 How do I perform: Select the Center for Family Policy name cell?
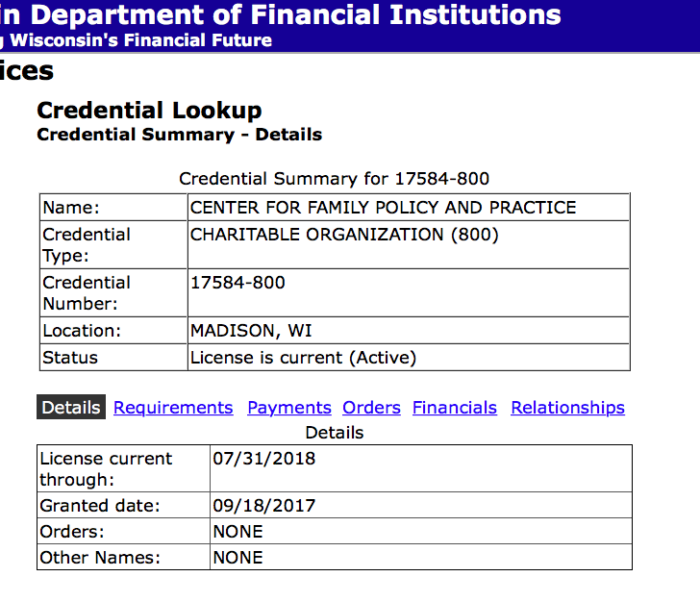tap(383, 208)
